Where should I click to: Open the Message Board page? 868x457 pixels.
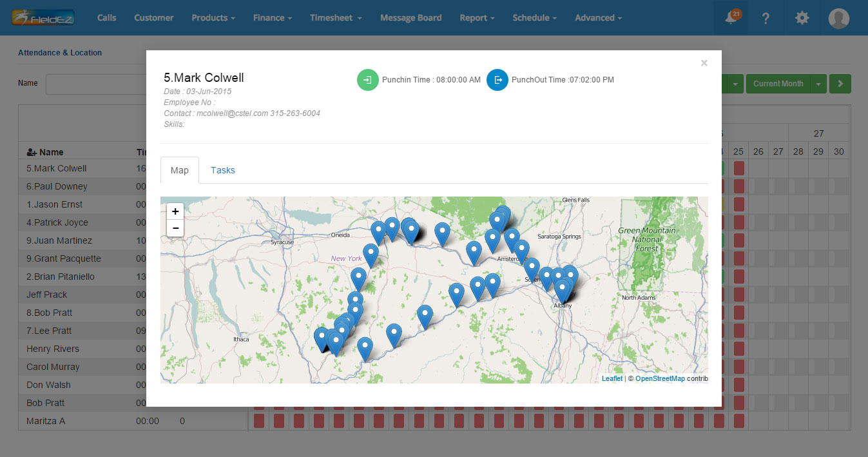click(411, 18)
